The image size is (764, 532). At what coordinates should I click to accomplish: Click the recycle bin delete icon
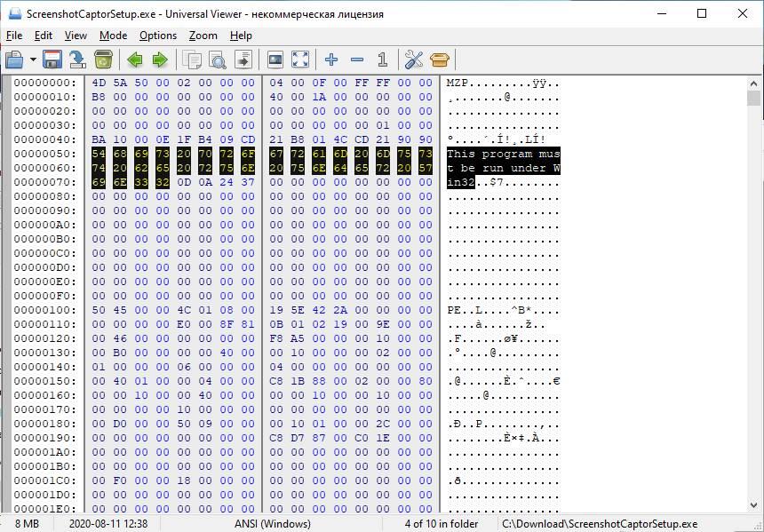click(x=103, y=60)
